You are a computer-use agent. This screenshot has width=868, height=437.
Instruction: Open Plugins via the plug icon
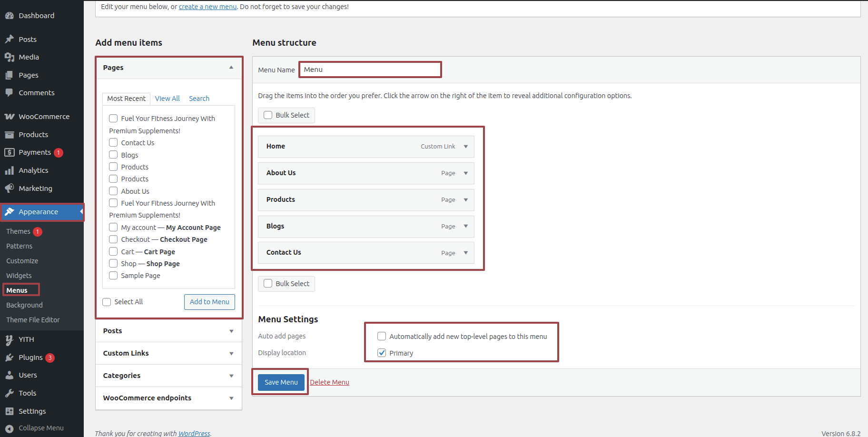pos(10,358)
